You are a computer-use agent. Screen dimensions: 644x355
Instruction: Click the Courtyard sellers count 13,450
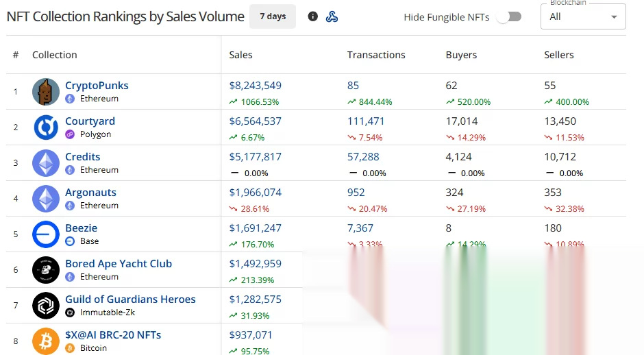point(560,121)
